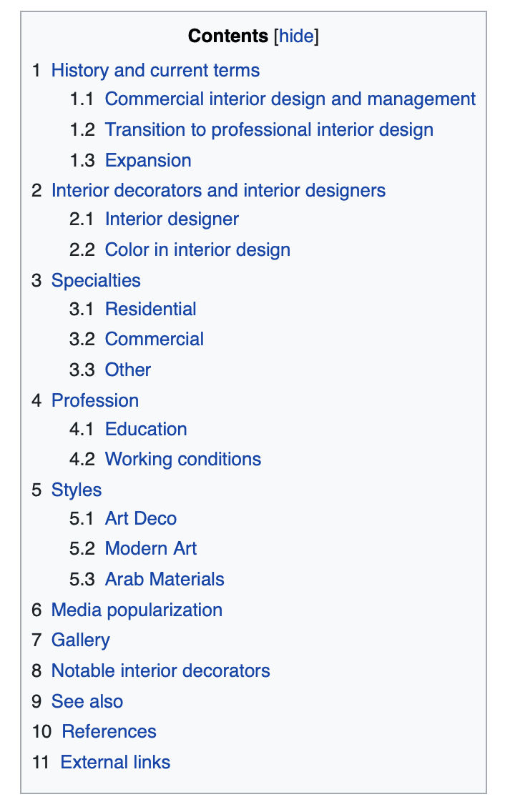Visit the Interior designer subsection

click(171, 219)
